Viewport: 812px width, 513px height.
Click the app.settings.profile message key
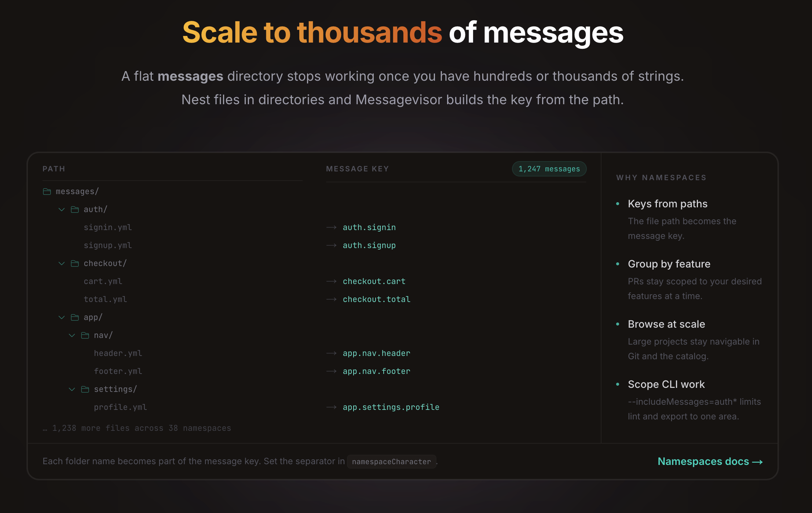coord(391,407)
